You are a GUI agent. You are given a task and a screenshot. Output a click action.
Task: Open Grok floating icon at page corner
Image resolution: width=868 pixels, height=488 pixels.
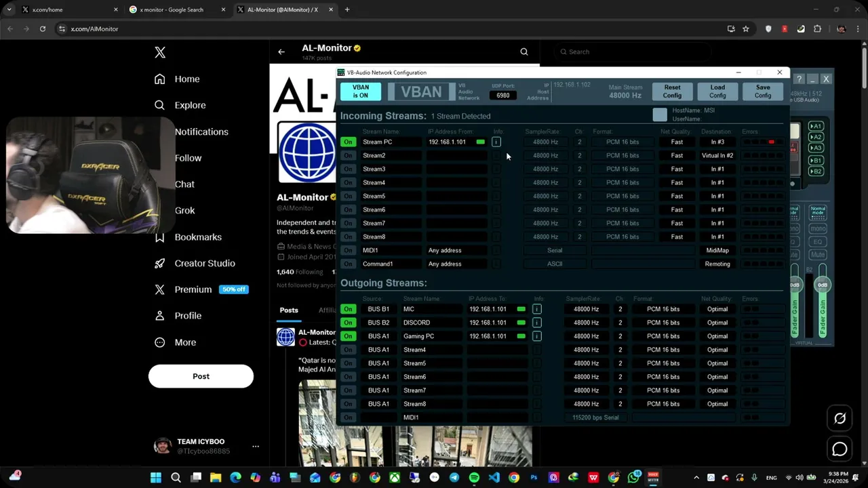pos(840,419)
